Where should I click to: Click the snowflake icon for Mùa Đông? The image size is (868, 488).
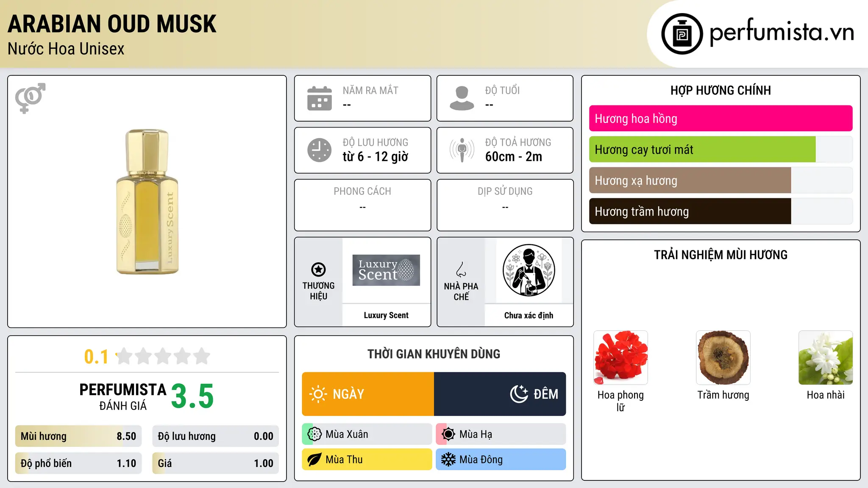[x=448, y=460]
